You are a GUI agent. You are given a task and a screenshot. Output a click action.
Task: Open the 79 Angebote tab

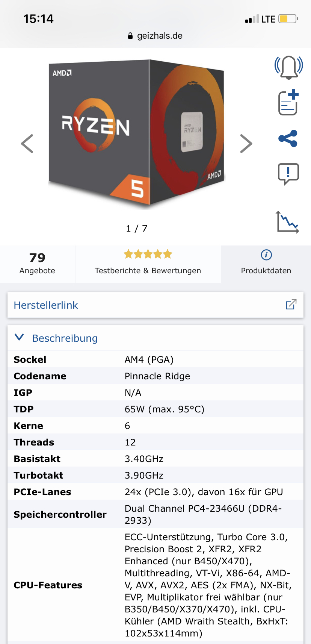tap(37, 264)
